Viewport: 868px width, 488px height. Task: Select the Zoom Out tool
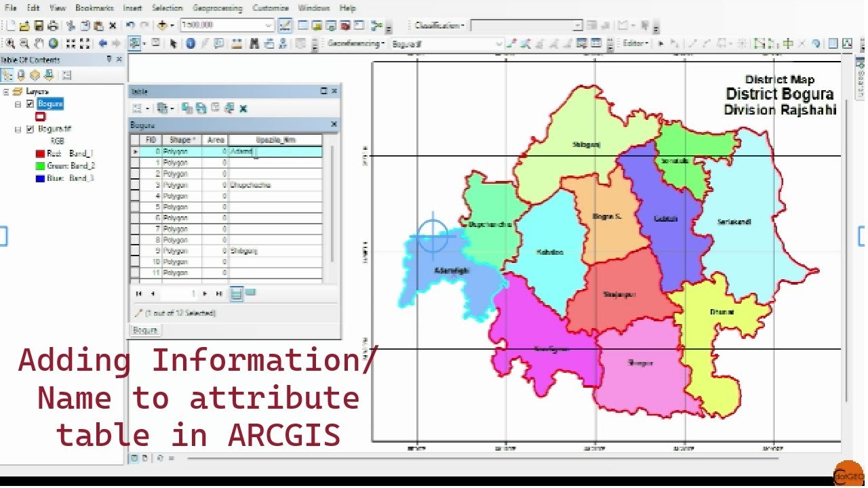click(24, 43)
